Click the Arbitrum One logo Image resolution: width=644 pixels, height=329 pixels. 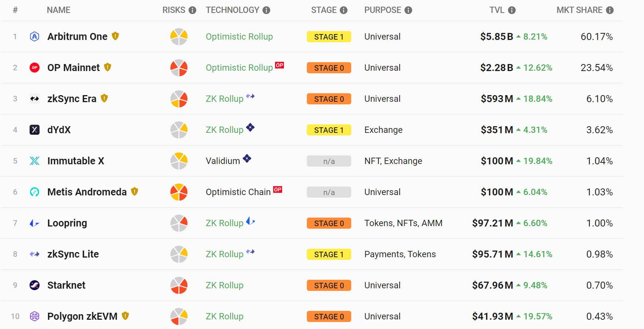point(35,36)
